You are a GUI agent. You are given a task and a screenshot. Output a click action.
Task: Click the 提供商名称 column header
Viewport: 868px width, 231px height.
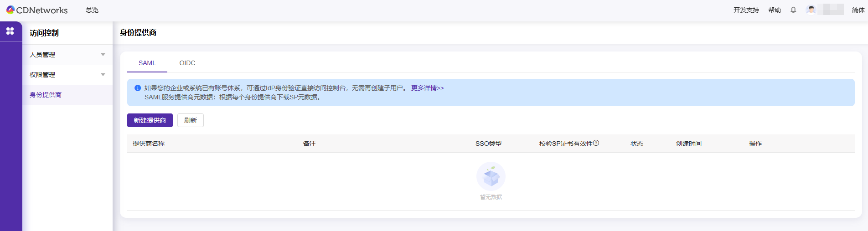(x=149, y=144)
